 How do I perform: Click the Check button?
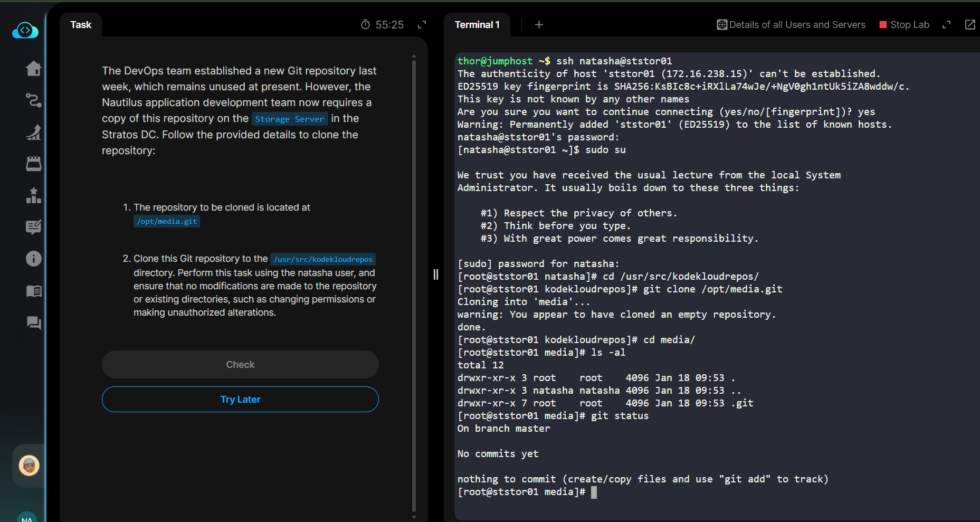[240, 365]
